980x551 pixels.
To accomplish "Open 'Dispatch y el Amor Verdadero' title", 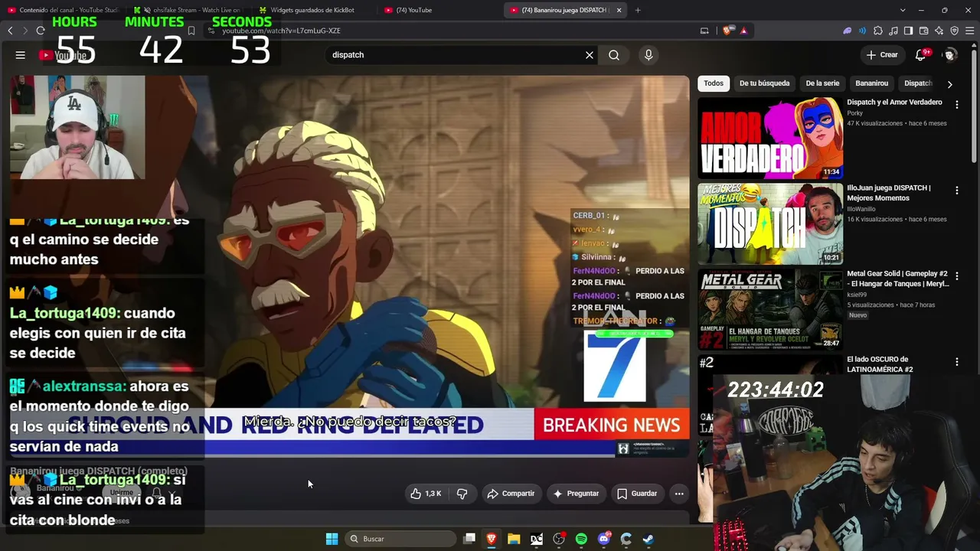I will [894, 103].
